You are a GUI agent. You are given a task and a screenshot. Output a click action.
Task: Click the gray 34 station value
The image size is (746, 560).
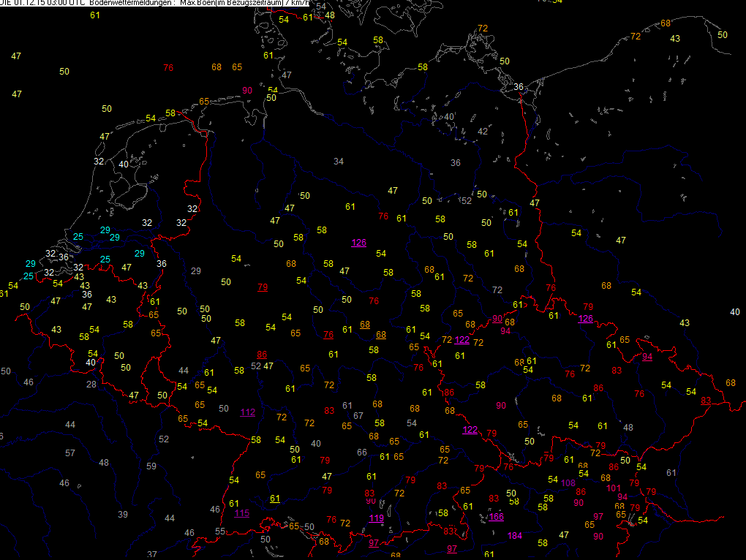point(338,161)
